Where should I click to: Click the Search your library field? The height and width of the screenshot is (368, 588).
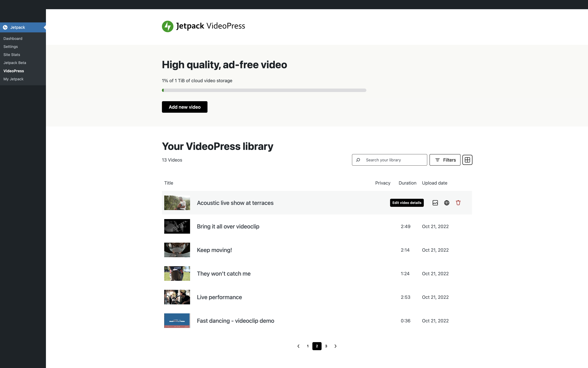[x=390, y=160]
